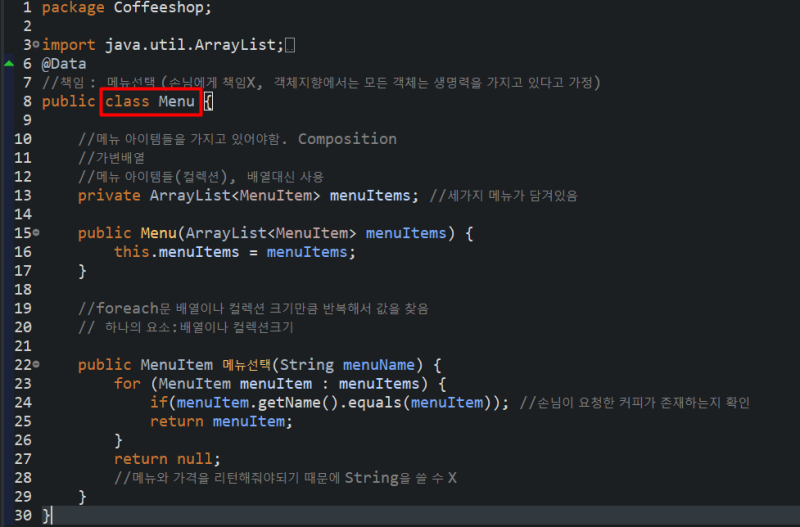Click the Menu class name in the red box

176,101
